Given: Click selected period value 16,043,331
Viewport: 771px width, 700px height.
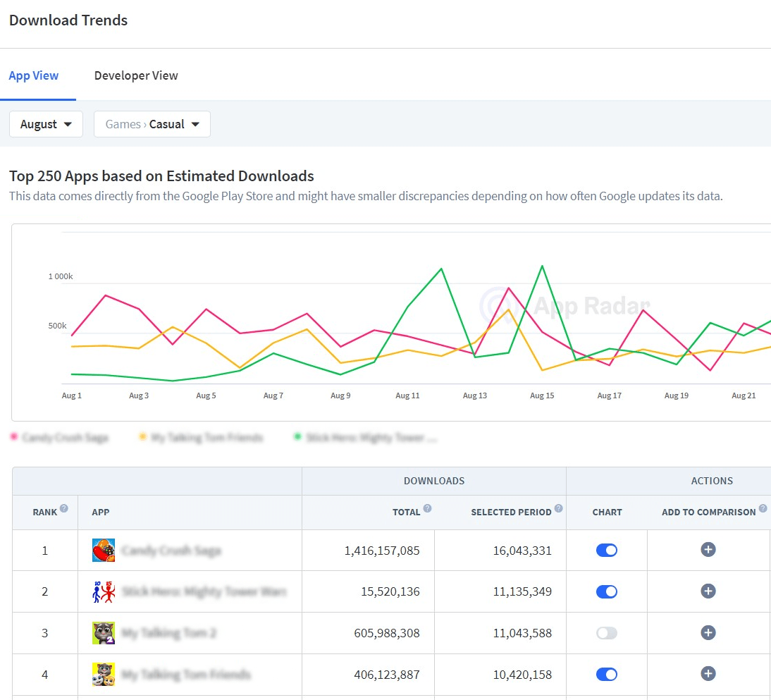Looking at the screenshot, I should click(x=522, y=551).
